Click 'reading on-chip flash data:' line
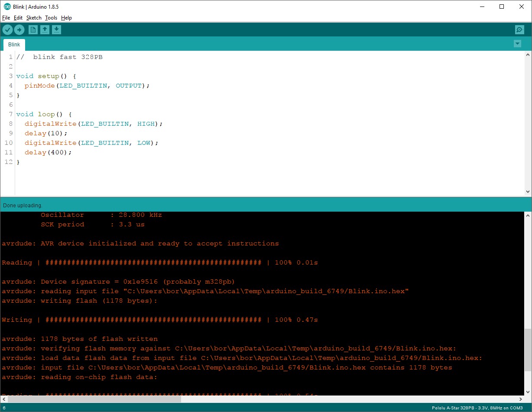The width and height of the screenshot is (532, 412). click(x=80, y=377)
